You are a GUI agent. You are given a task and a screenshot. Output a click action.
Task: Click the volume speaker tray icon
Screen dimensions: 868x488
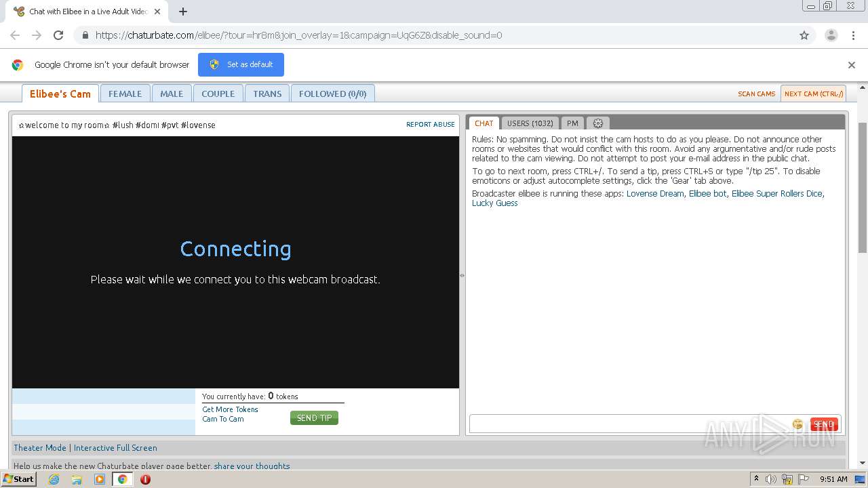click(771, 479)
